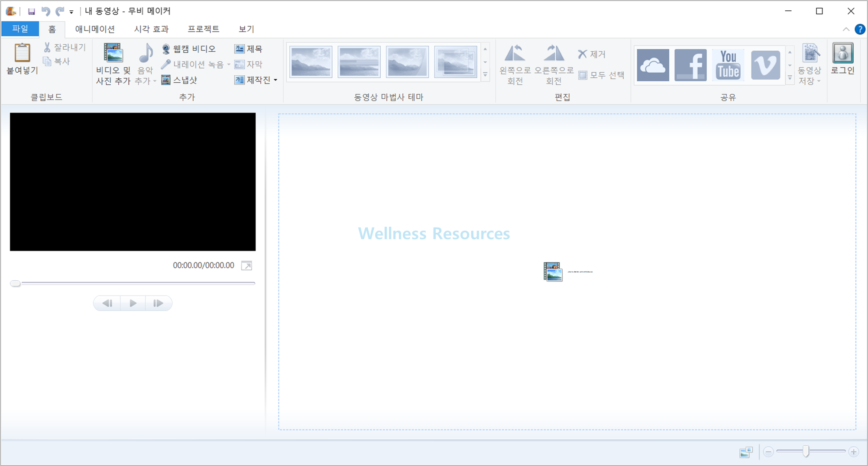Share to Vimeo
The height and width of the screenshot is (466, 868).
[765, 65]
